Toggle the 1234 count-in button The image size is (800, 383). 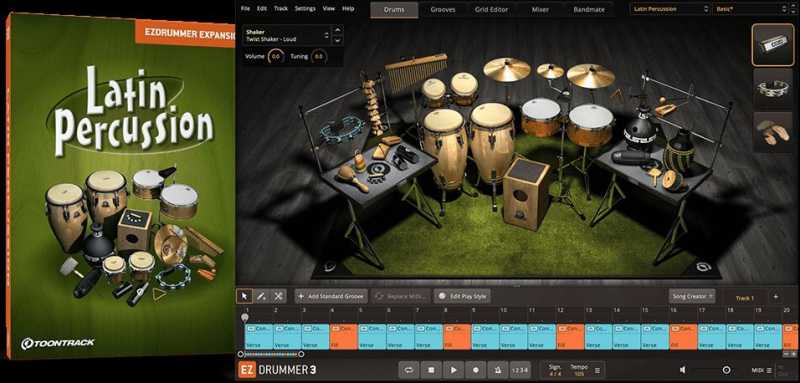pyautogui.click(x=520, y=369)
